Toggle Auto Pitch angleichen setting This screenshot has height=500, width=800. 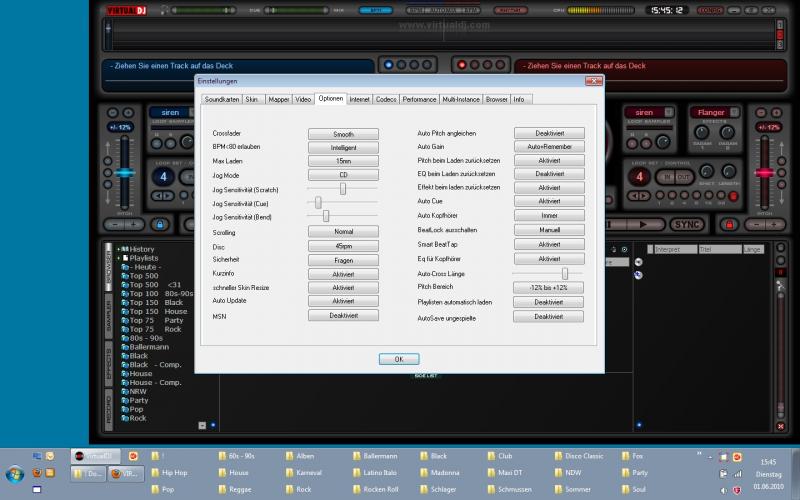click(549, 133)
